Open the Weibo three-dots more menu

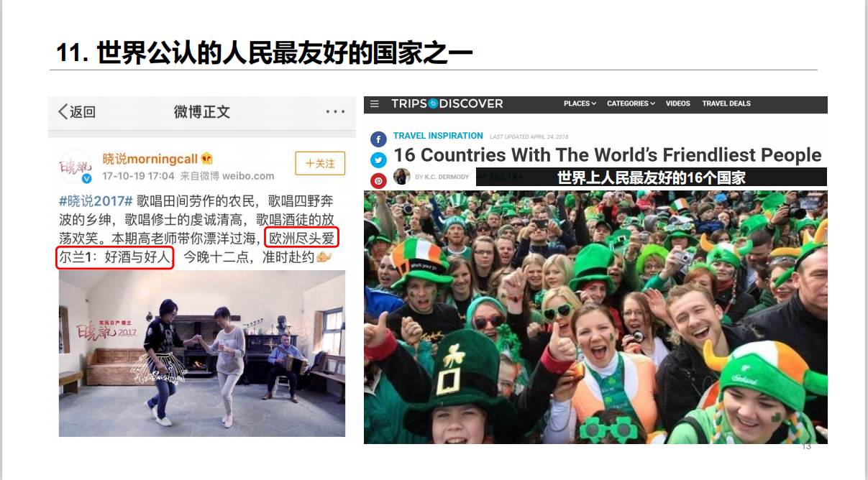pyautogui.click(x=335, y=112)
